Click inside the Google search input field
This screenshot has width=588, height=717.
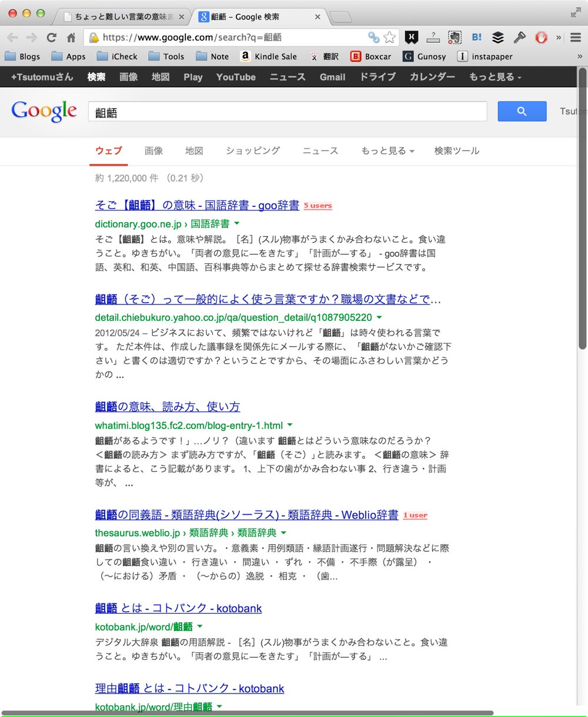click(x=288, y=112)
